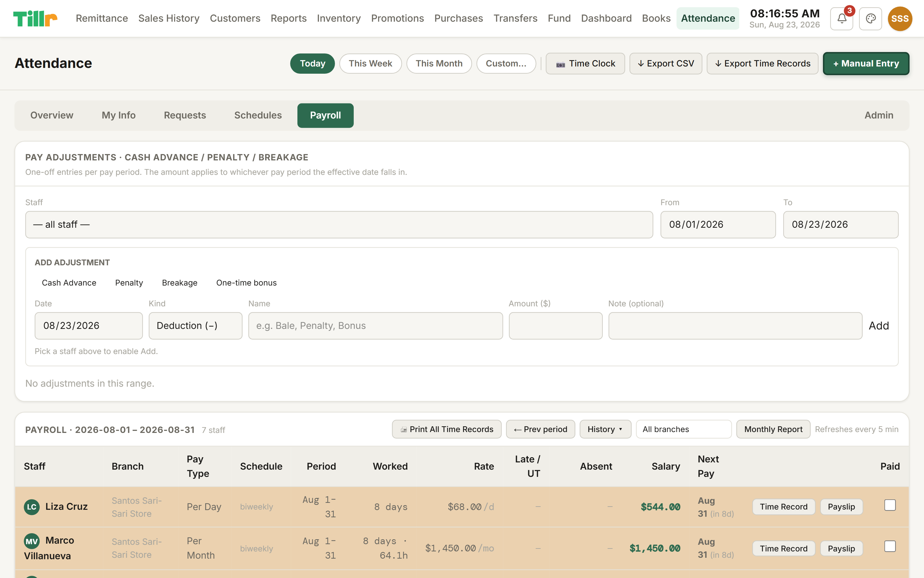Choose the Cash Advance preset
The image size is (924, 578).
pos(69,283)
